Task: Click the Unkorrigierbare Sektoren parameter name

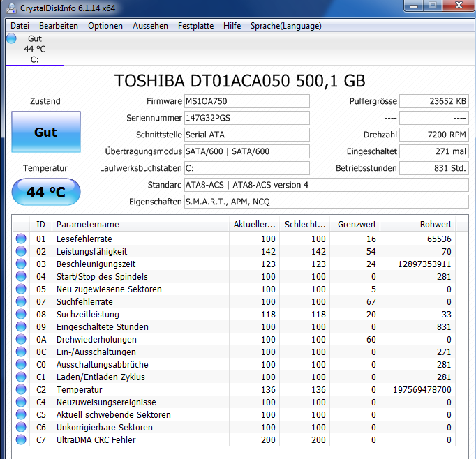Action: [105, 428]
